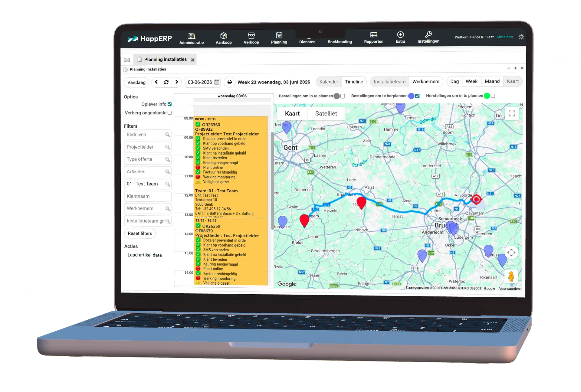Open the Aankoop menu
The height and width of the screenshot is (392, 581).
224,38
